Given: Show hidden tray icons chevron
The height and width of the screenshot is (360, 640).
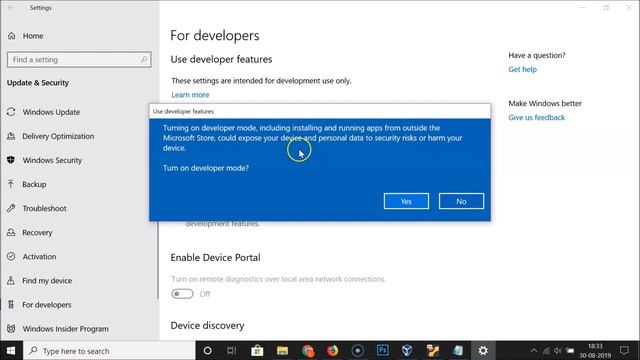Looking at the screenshot, I should click(x=533, y=351).
